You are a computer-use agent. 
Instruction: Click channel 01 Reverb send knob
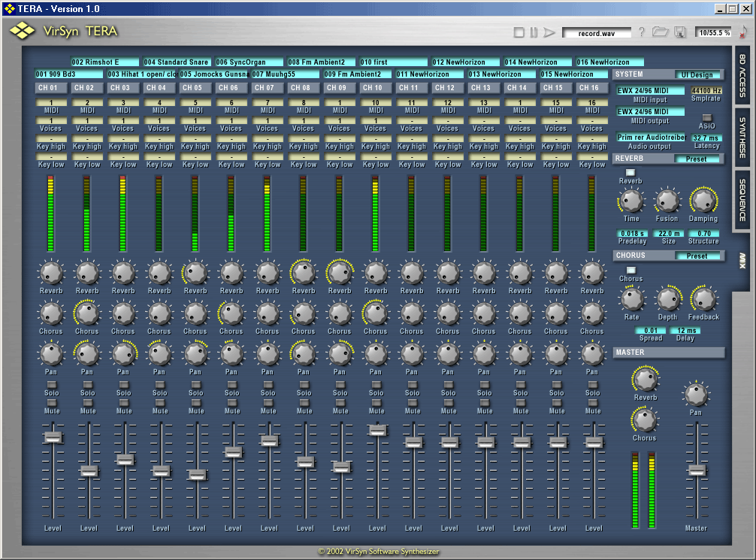point(51,273)
